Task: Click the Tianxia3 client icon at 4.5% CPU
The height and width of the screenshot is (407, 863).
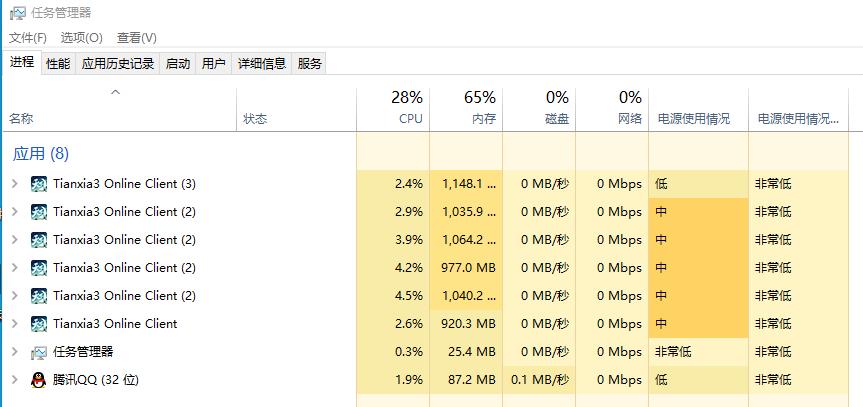Action: (39, 296)
